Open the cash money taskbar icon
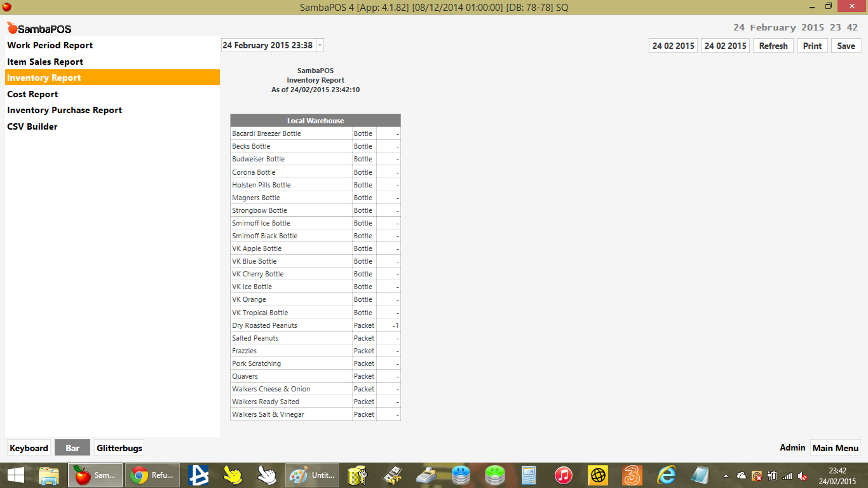The width and height of the screenshot is (868, 488). coord(391,475)
